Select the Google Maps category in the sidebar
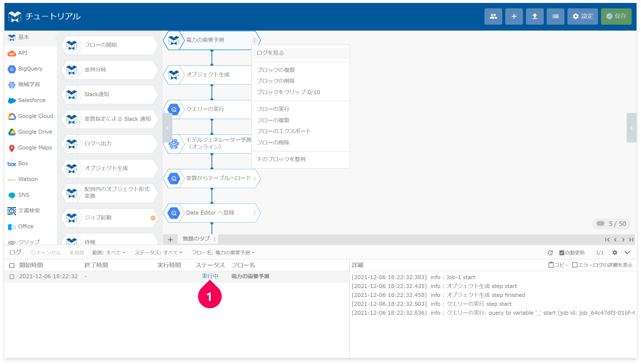 31,147
